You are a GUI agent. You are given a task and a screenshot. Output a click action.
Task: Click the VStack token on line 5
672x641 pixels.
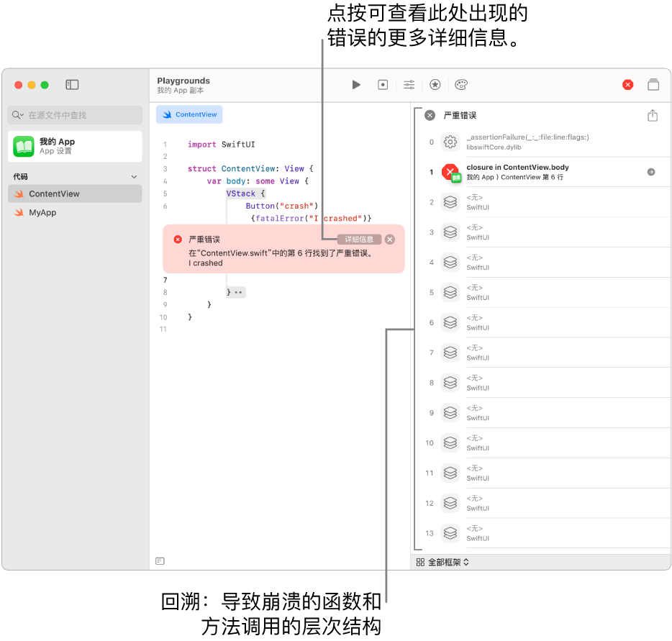pyautogui.click(x=241, y=194)
